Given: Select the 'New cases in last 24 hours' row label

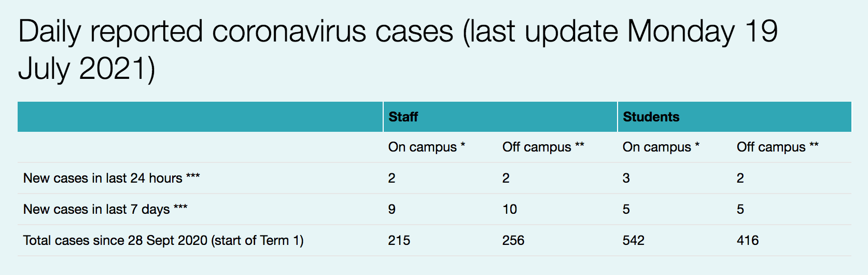Looking at the screenshot, I should [x=111, y=178].
